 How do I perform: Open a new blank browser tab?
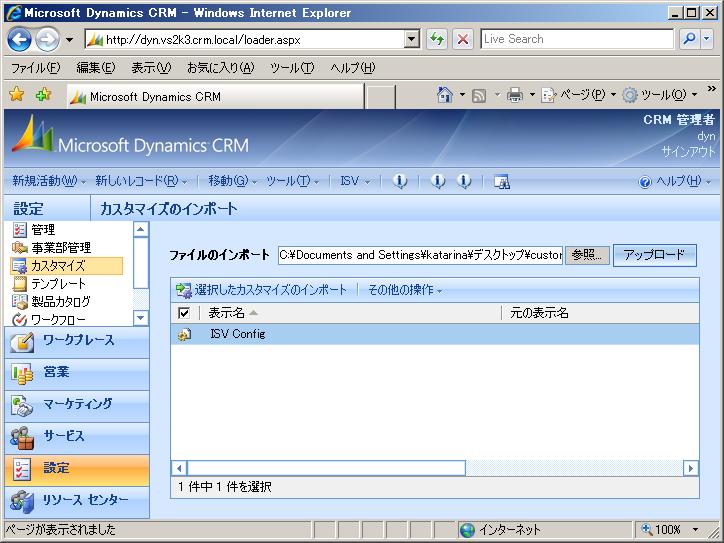pyautogui.click(x=380, y=97)
